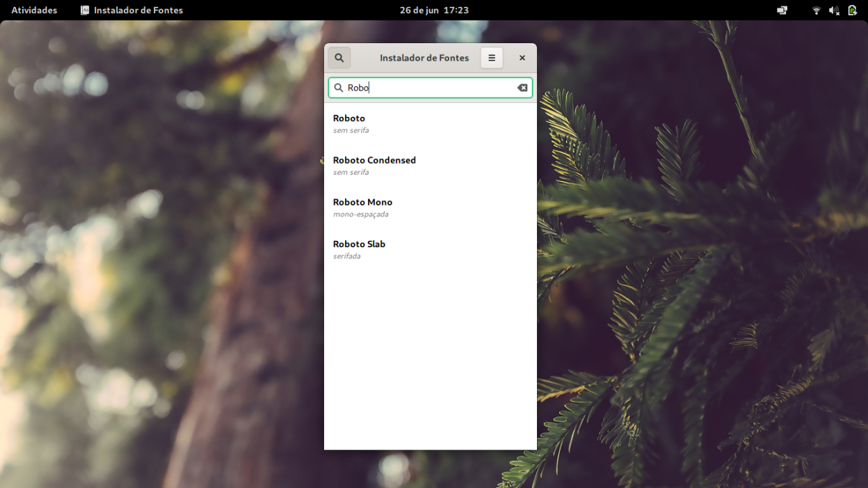Image resolution: width=868 pixels, height=488 pixels.
Task: Open the Roboto Condensed font
Action: point(430,166)
